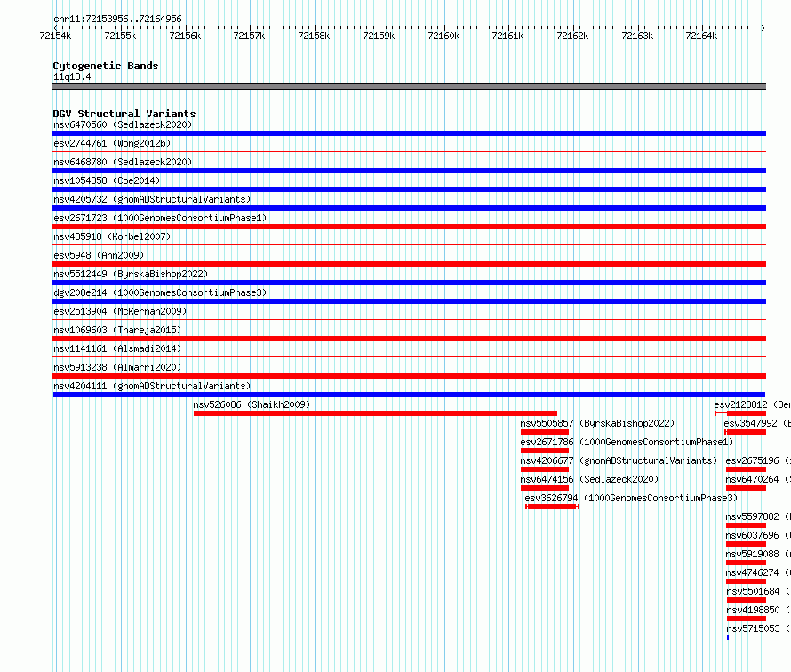Open nsv5913238 (Almarri2020) variant label
This screenshot has width=791, height=672.
point(117,367)
